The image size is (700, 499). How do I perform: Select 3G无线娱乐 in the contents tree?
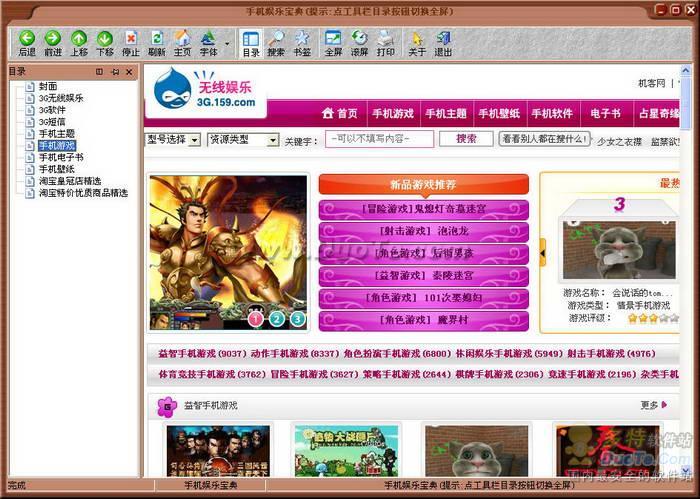tap(61, 98)
